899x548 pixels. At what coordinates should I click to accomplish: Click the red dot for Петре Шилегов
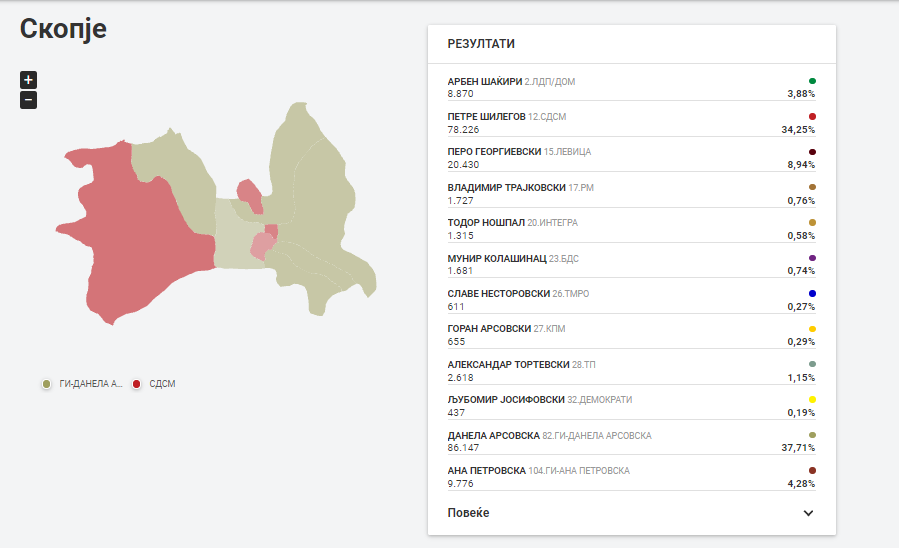click(x=812, y=116)
